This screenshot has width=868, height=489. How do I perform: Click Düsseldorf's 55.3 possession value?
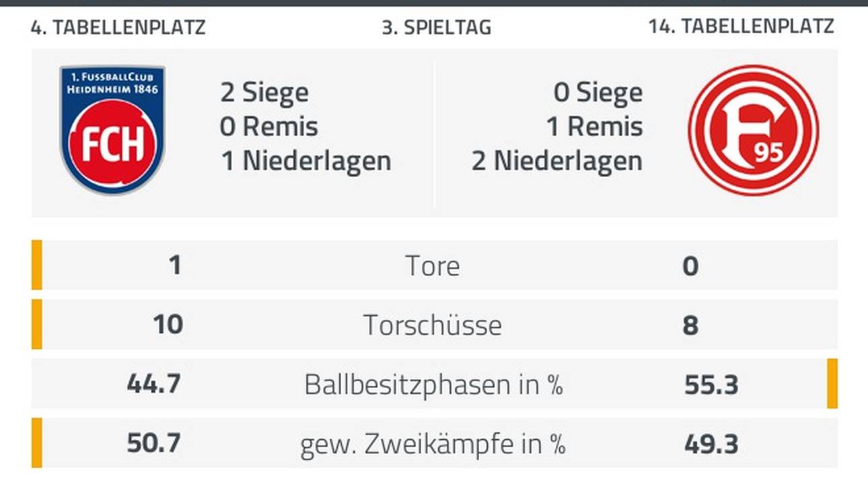tap(711, 385)
